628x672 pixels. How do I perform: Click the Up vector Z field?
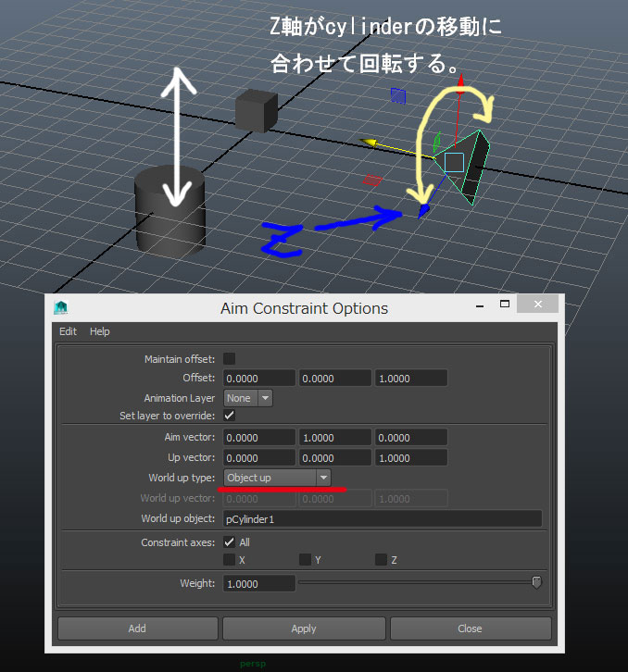point(411,457)
